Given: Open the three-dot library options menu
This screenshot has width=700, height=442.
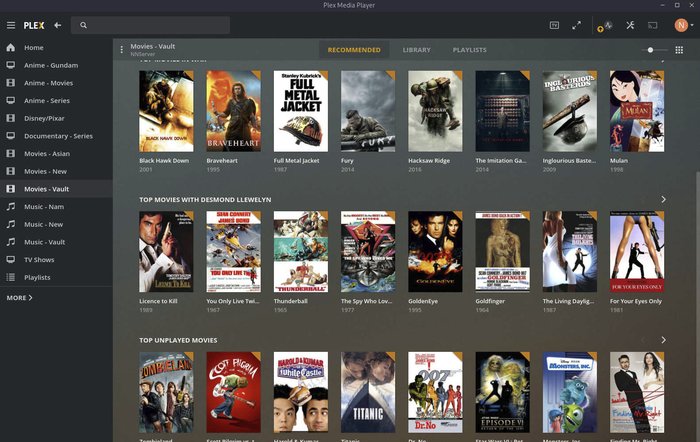Looking at the screenshot, I should 121,50.
